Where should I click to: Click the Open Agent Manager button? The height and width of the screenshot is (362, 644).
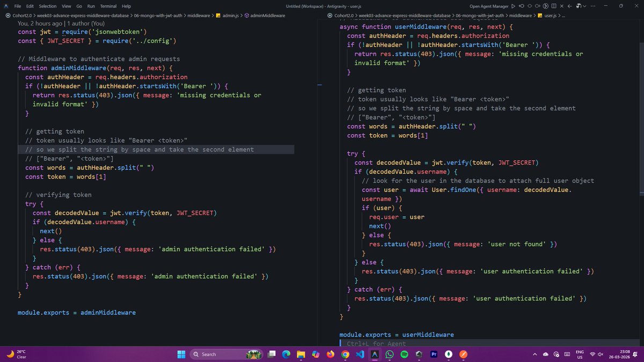(x=488, y=6)
